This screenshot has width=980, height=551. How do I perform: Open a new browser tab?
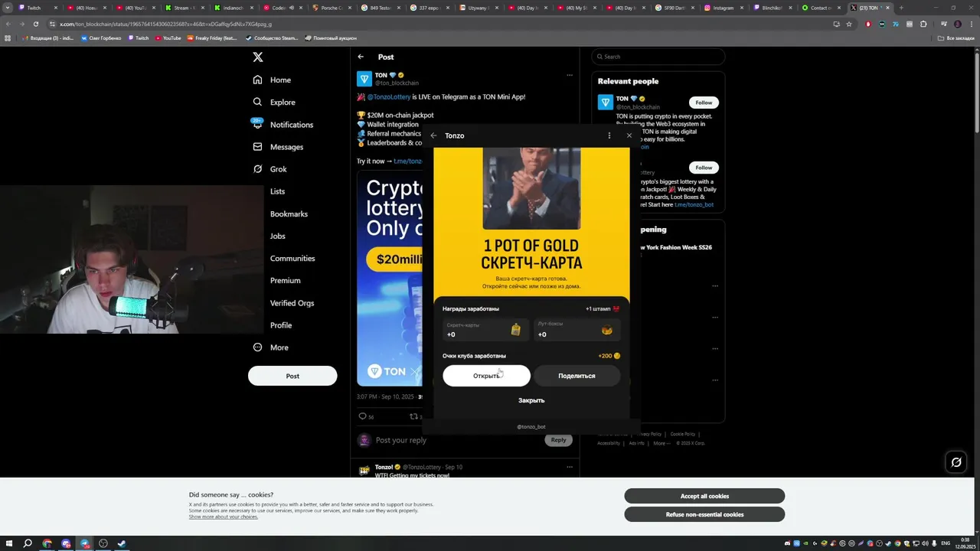[x=901, y=8]
